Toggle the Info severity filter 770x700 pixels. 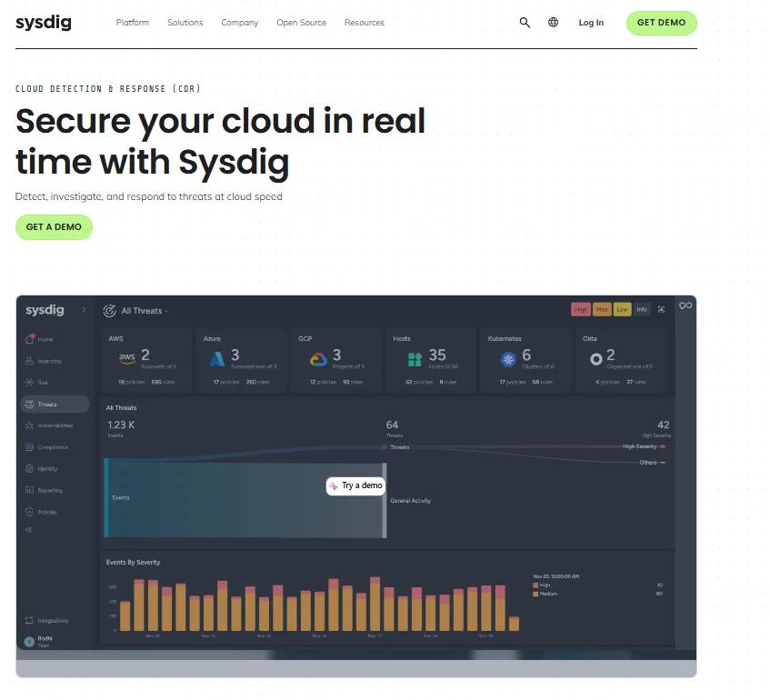[642, 309]
